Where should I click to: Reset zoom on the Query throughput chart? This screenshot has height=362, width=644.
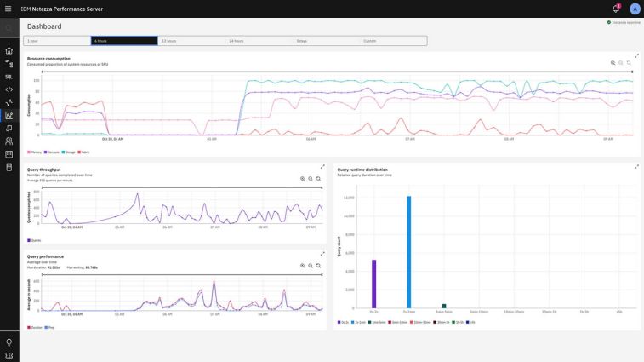[318, 179]
